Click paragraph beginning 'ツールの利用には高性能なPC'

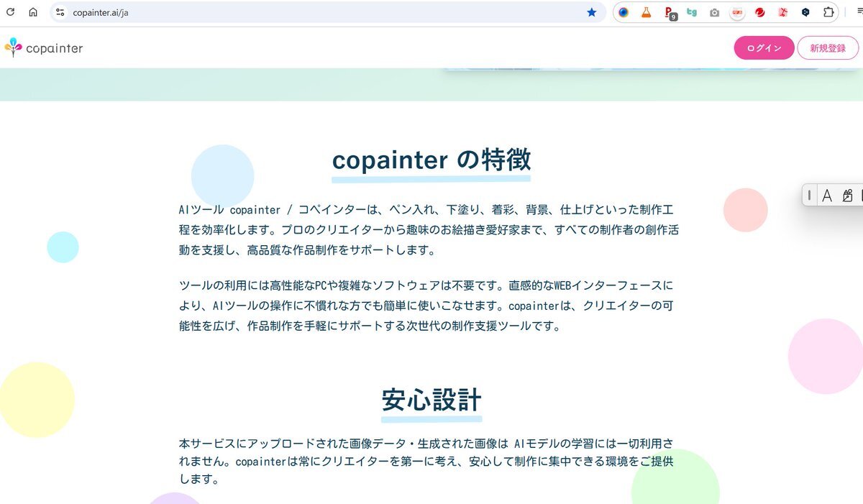[426, 306]
